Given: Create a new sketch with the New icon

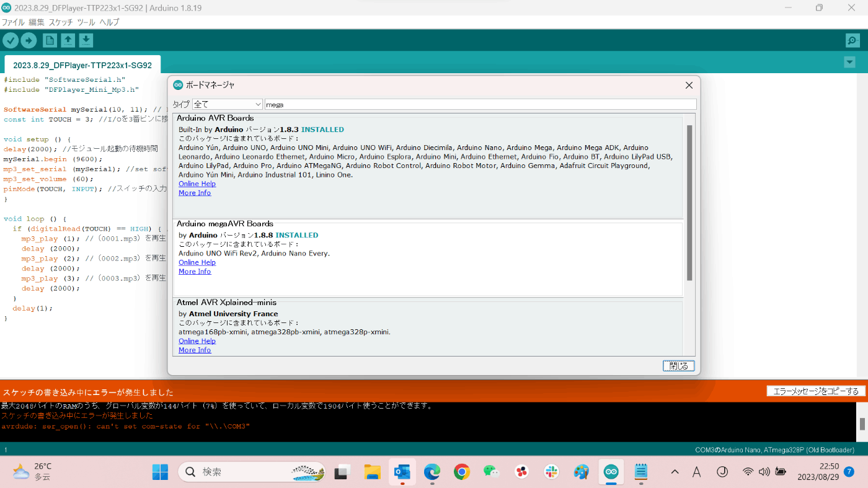Looking at the screenshot, I should click(50, 40).
